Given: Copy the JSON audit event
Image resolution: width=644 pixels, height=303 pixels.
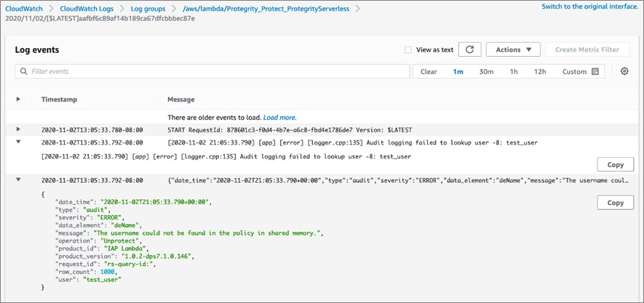Looking at the screenshot, I should pos(615,202).
